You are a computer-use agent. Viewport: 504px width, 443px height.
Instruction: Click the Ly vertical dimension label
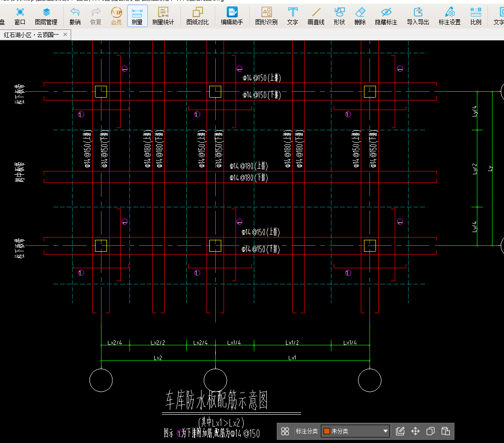(x=490, y=169)
